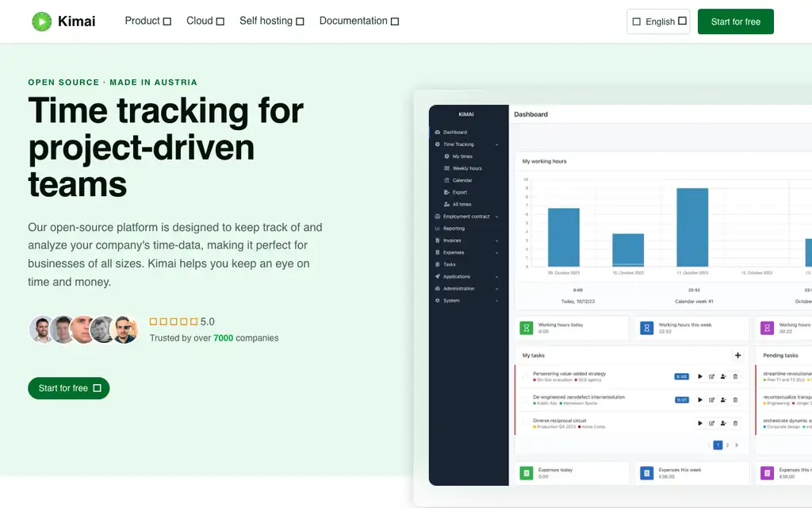Open the English language dropdown

pos(658,21)
